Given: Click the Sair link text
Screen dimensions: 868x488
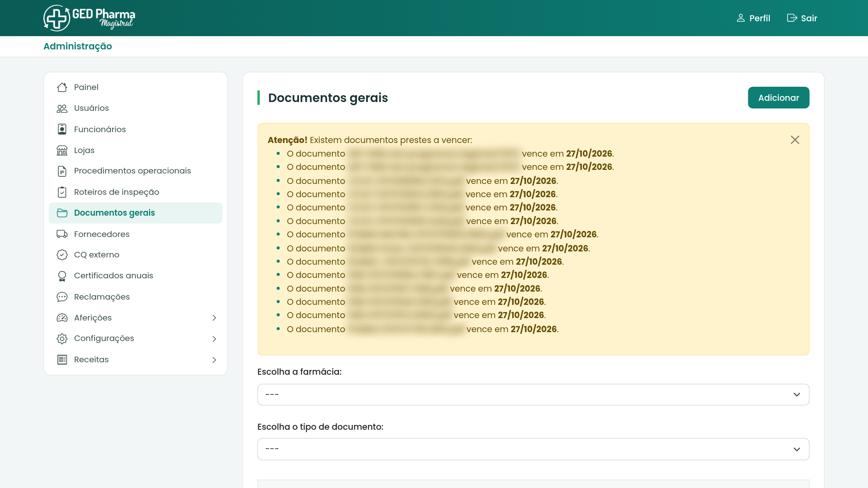Looking at the screenshot, I should pyautogui.click(x=809, y=18).
